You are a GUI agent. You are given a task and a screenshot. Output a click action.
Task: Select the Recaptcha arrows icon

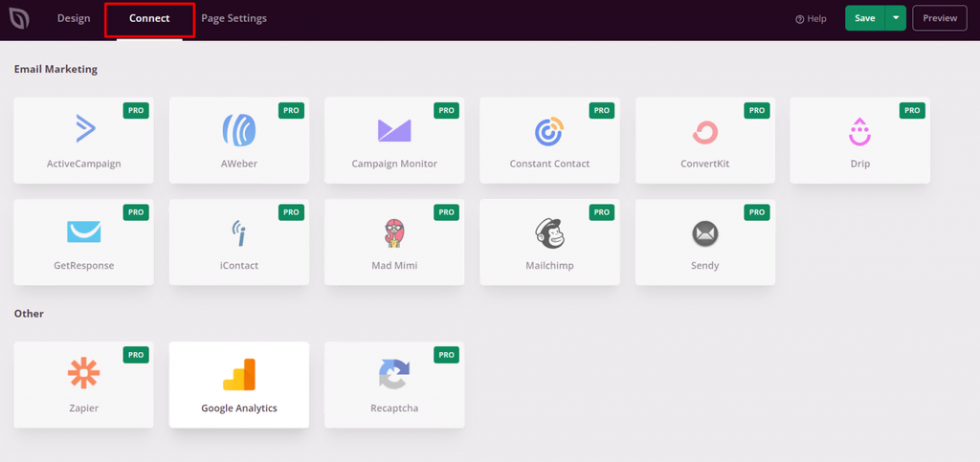coord(394,375)
